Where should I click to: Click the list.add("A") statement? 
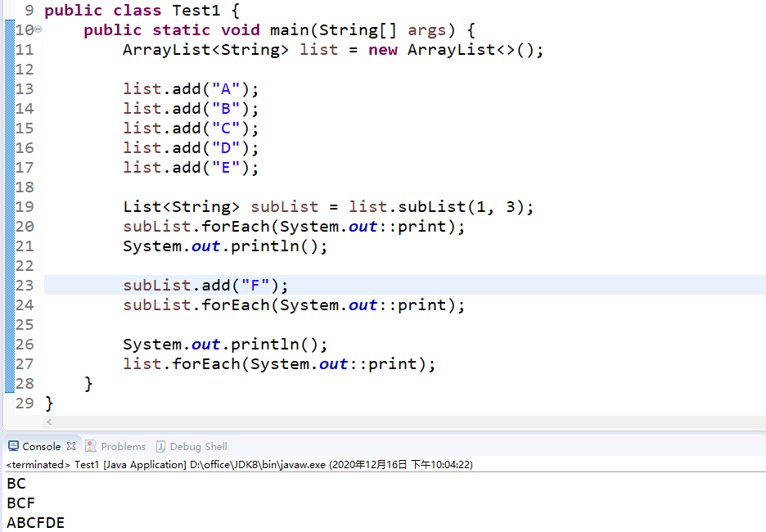pos(191,89)
